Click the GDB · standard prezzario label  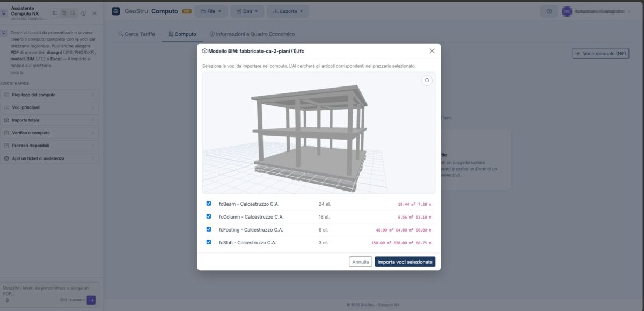72,300
